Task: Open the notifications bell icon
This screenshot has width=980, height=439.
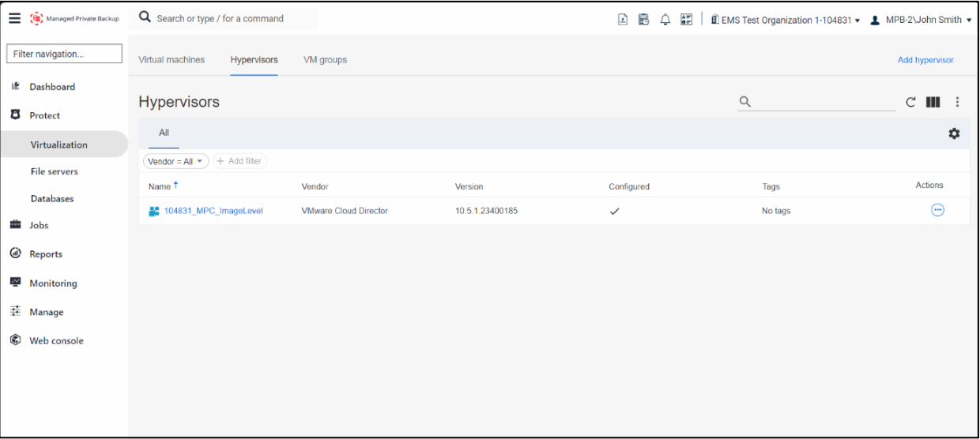Action: click(x=665, y=19)
